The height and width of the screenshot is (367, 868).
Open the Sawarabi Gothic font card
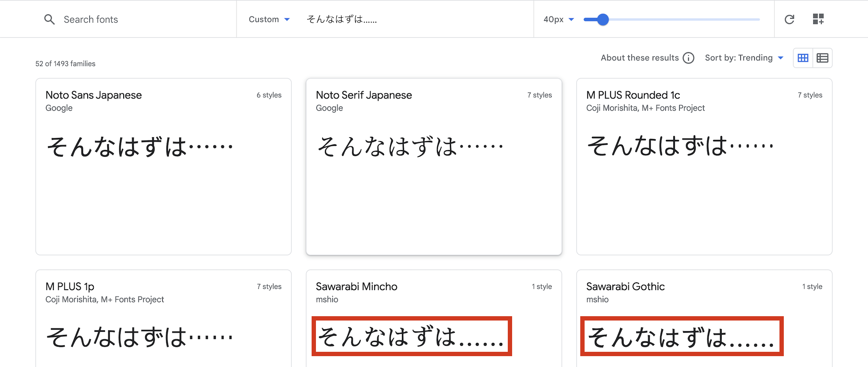(x=704, y=318)
